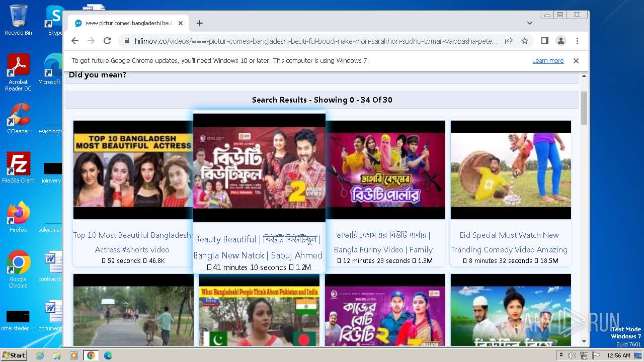Open Action Center flag tray icon

coord(596,355)
